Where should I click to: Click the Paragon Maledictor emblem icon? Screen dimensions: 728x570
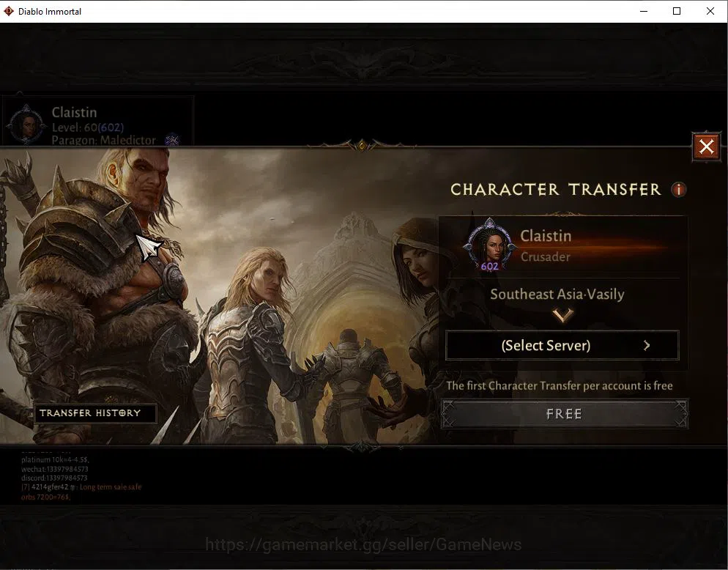tap(172, 139)
